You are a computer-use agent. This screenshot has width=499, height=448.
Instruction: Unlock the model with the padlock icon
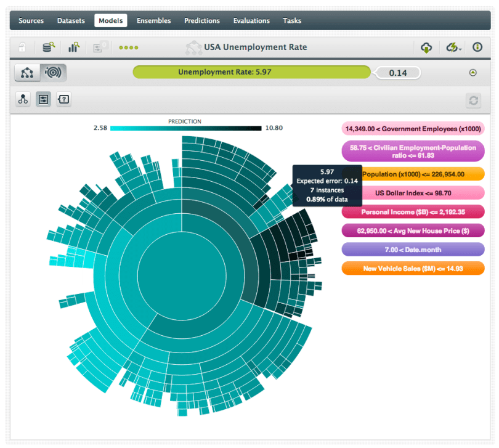(x=22, y=47)
